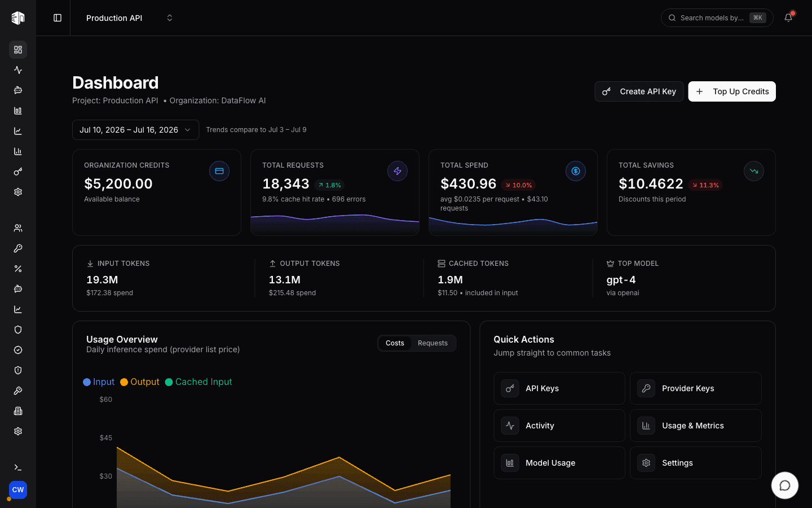Screen dimensions: 812x508
Task: Click the 1.8% requests trend badge
Action: click(x=329, y=185)
